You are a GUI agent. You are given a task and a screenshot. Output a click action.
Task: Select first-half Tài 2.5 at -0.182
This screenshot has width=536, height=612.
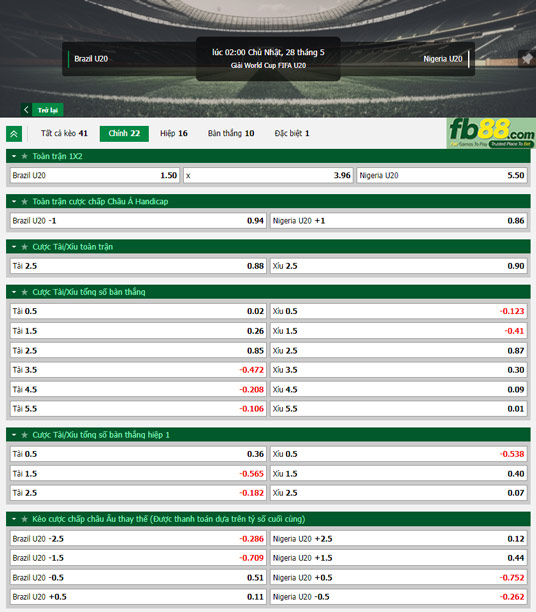coord(138,493)
